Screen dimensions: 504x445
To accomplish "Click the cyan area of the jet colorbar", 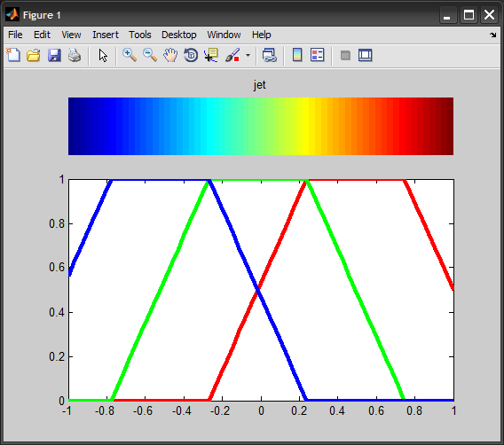I will click(209, 126).
